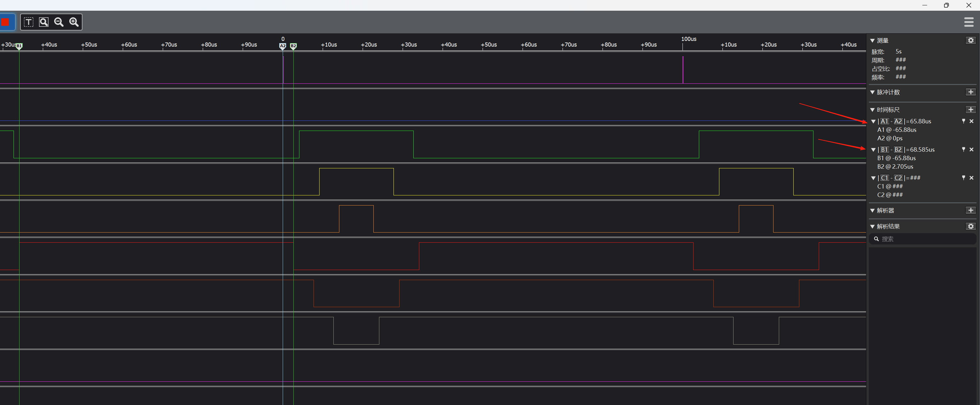980x405 pixels.
Task: Open the hamburger menu at top right
Action: 969,22
